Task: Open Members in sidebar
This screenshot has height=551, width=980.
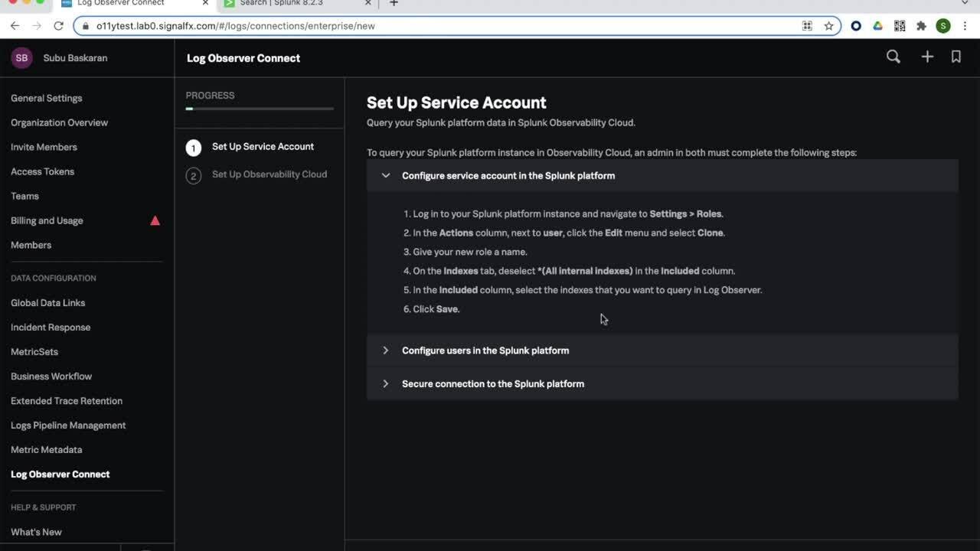Action: pos(31,245)
